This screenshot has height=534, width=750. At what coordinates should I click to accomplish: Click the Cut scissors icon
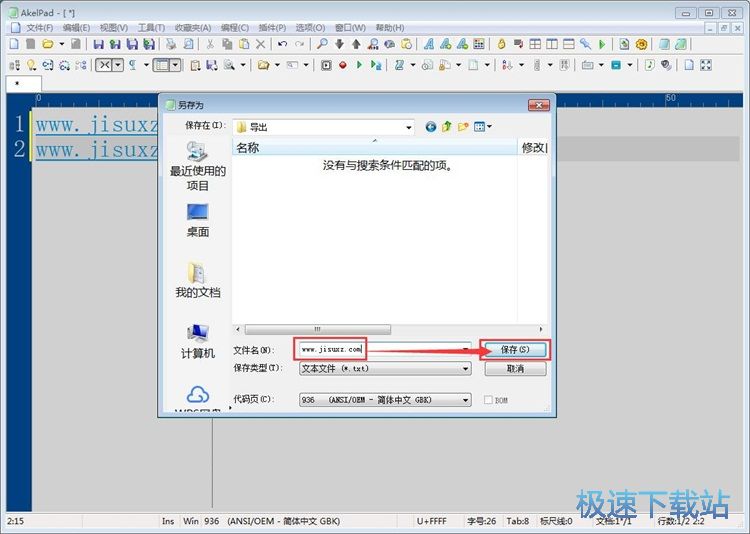pos(210,44)
